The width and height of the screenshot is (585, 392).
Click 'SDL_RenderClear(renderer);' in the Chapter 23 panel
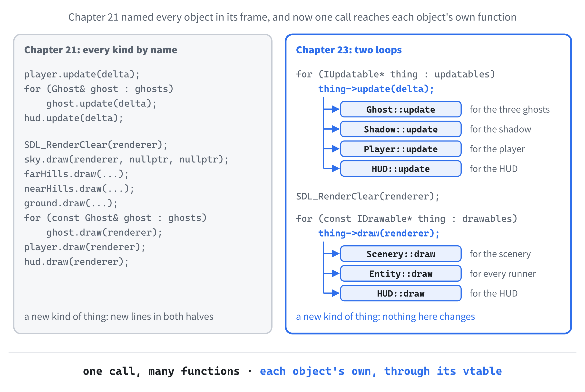click(x=367, y=196)
